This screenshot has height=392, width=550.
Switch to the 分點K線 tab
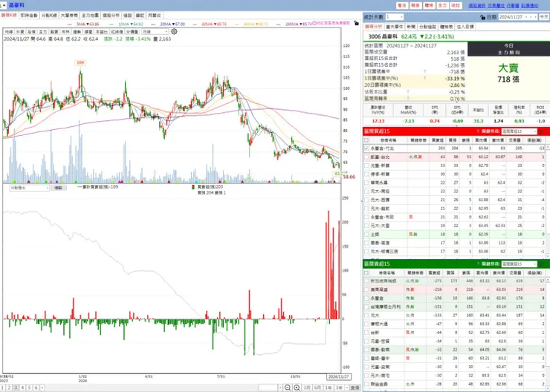(x=49, y=16)
